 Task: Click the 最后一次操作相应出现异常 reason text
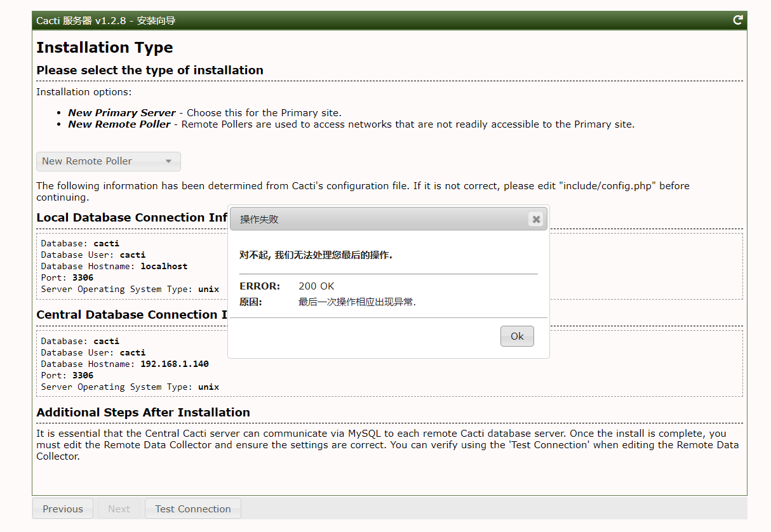(x=357, y=302)
